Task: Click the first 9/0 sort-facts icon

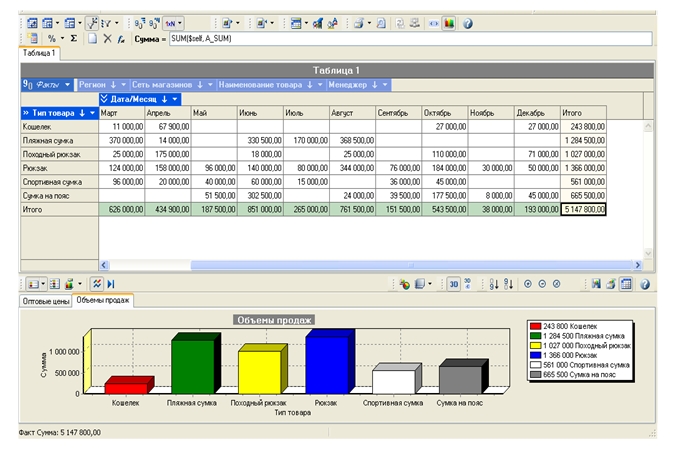Action: [140, 23]
